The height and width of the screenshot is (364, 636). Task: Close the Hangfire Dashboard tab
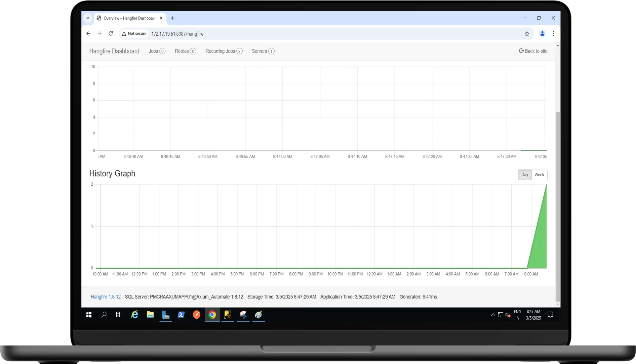(161, 18)
